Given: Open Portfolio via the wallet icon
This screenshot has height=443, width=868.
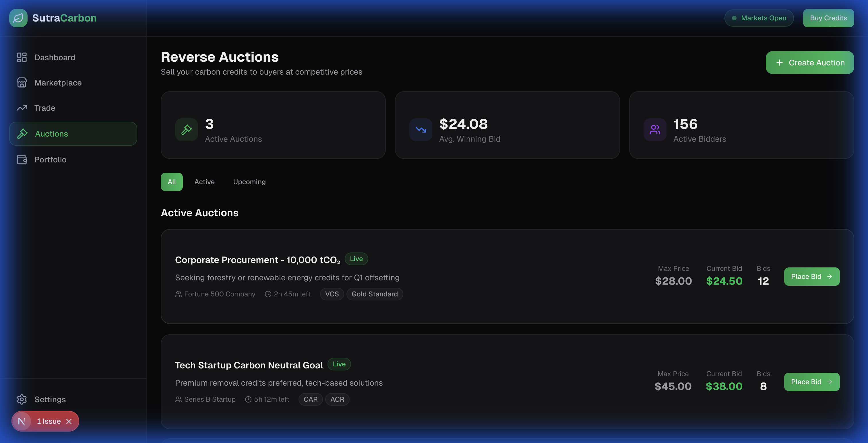Looking at the screenshot, I should 22,159.
